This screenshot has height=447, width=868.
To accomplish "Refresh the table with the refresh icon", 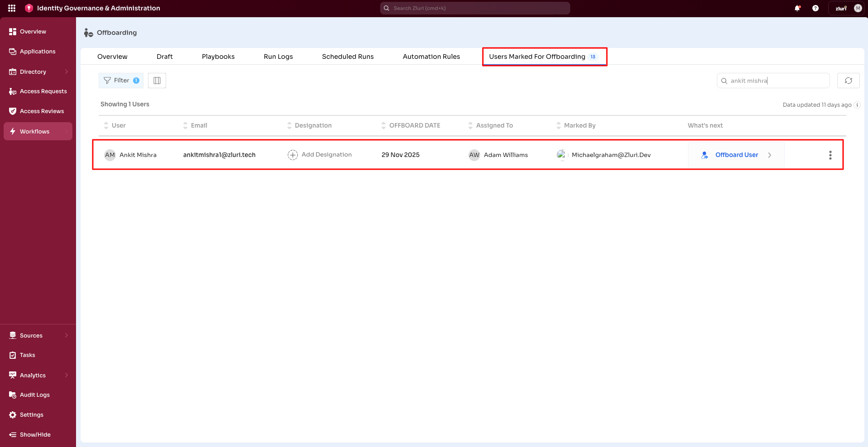I will tap(849, 81).
